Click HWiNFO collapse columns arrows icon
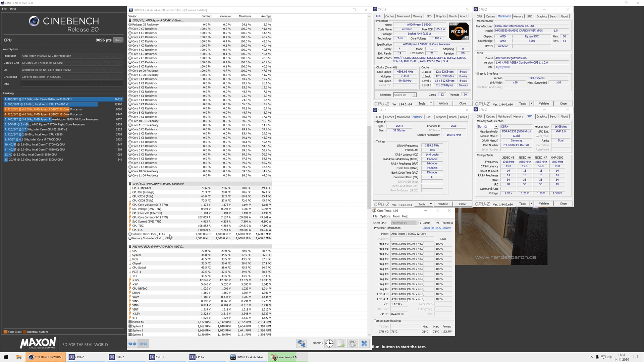The height and width of the screenshot is (362, 644). pyautogui.click(x=144, y=344)
